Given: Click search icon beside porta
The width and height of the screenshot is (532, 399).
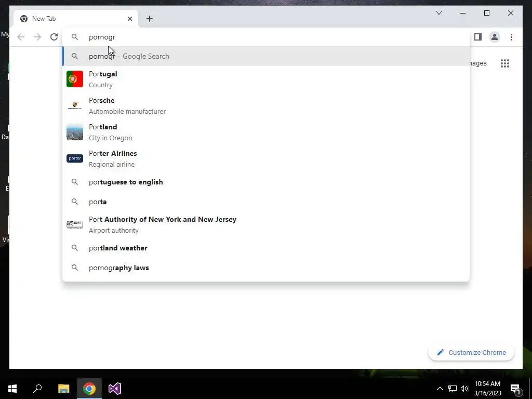Looking at the screenshot, I should [x=75, y=202].
